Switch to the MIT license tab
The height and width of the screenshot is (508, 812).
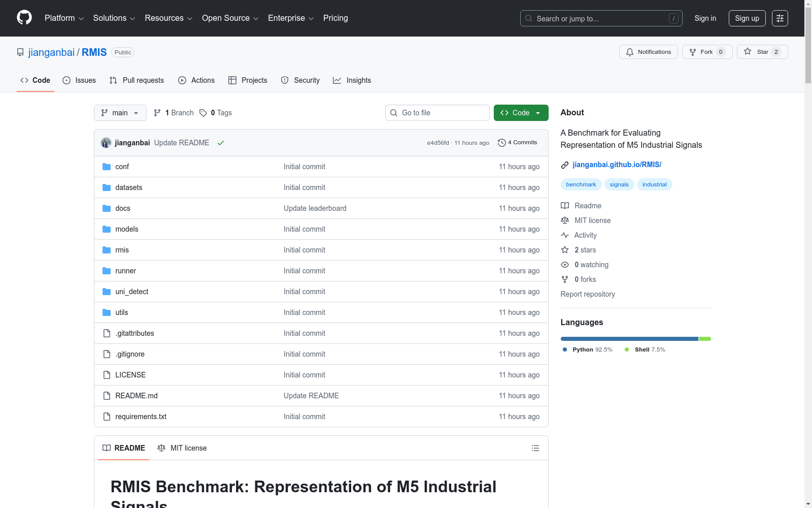(182, 448)
